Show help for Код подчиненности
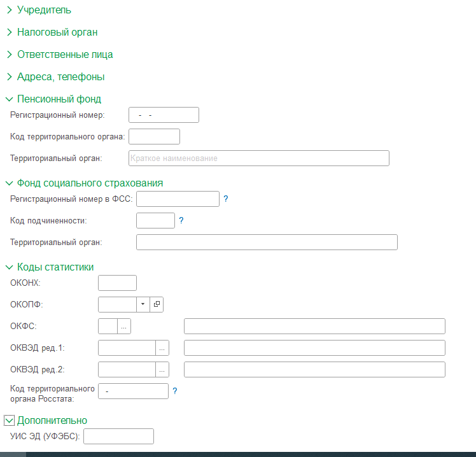The height and width of the screenshot is (457, 476). pos(181,220)
